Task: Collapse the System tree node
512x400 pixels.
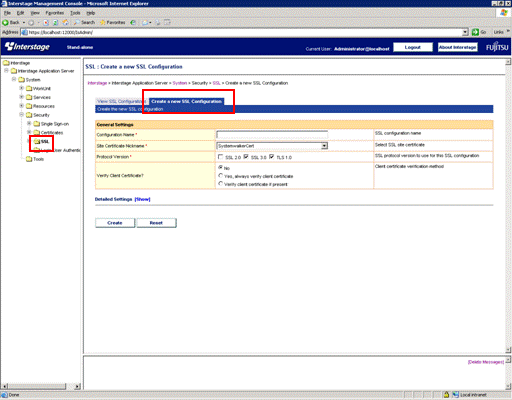Action: [x=14, y=79]
